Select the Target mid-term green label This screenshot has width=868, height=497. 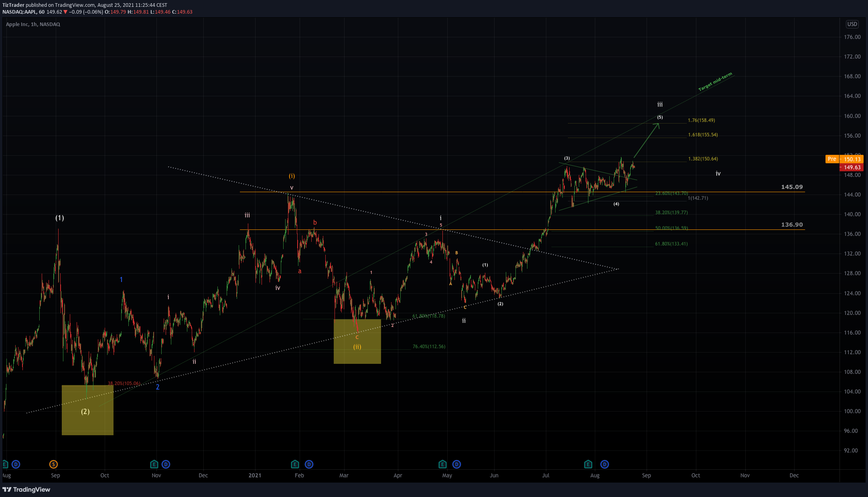coord(715,82)
